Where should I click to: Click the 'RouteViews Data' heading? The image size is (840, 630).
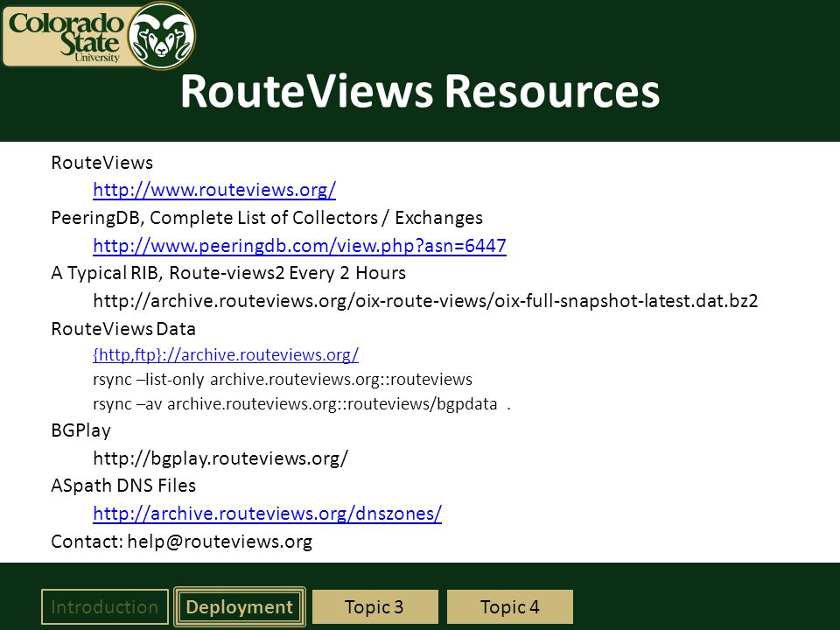pyautogui.click(x=123, y=329)
